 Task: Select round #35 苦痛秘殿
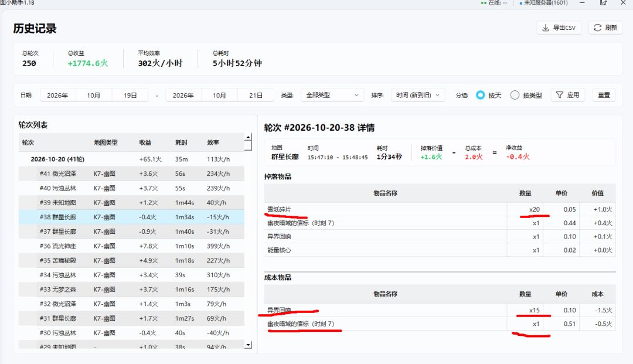tap(131, 260)
